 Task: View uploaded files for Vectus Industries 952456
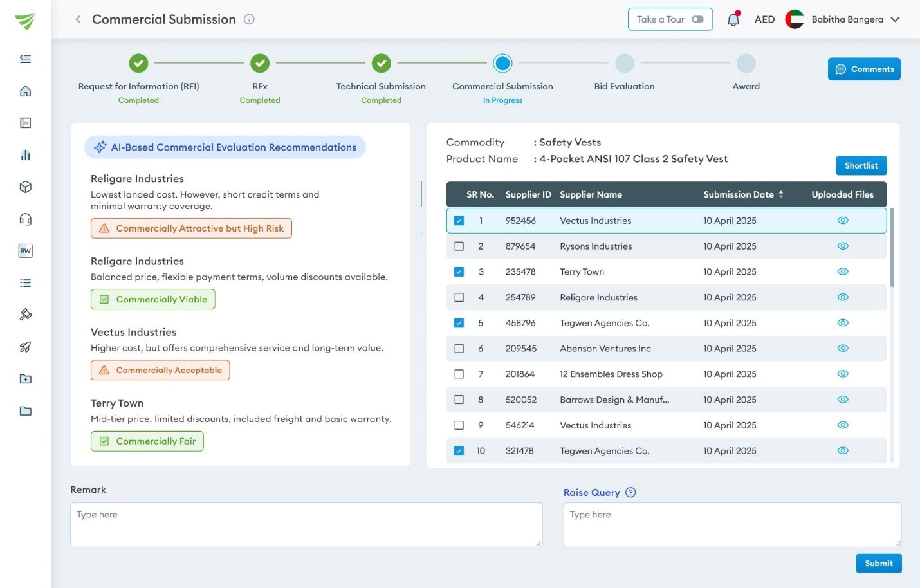coord(843,221)
